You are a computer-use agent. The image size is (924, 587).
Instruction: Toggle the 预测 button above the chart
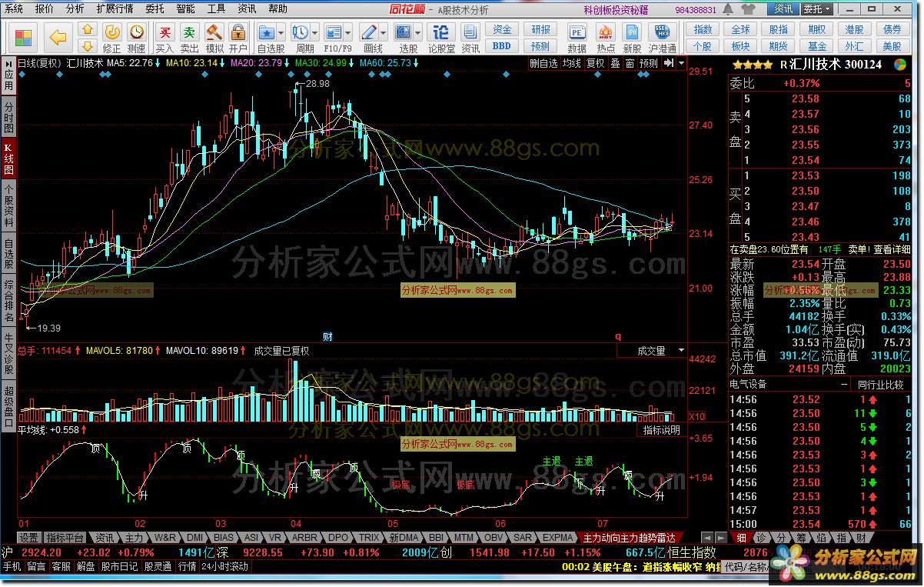pos(649,63)
